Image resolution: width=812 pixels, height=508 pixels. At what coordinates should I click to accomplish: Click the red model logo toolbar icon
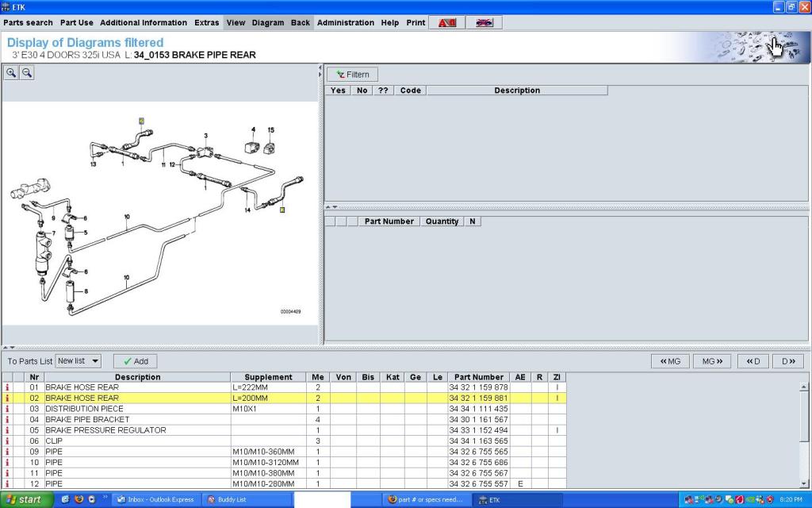446,23
